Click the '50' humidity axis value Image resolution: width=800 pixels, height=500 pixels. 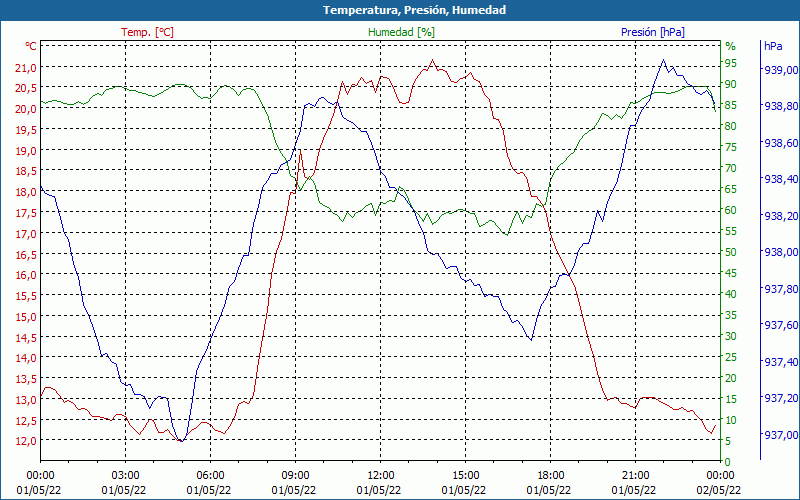tap(731, 252)
